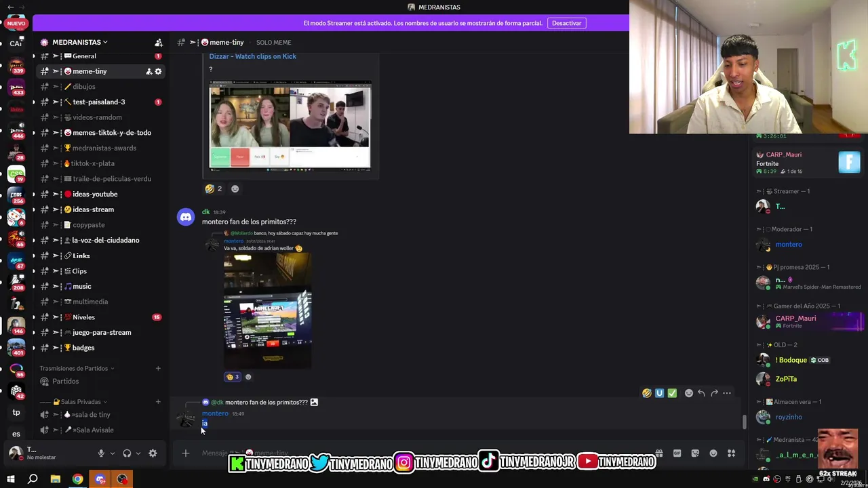Add reaction icon under Minecraft photo message
This screenshot has width=868, height=488.
point(248,377)
